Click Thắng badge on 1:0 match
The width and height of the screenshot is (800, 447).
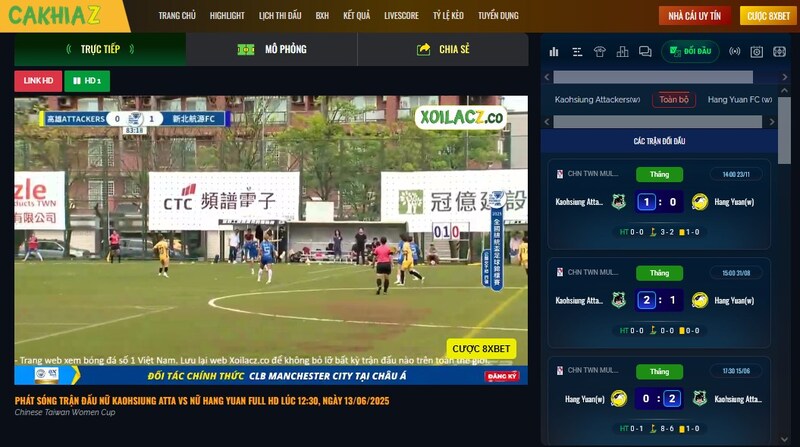pos(659,175)
